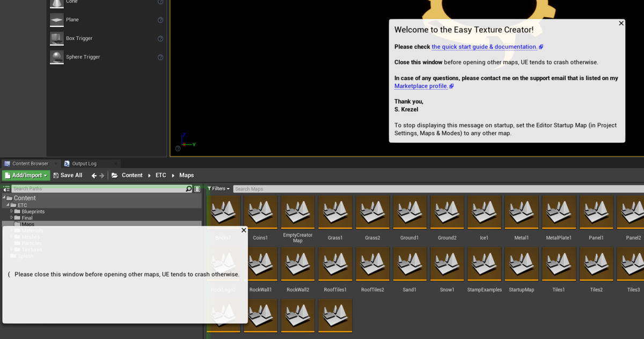Screen dimensions: 644x339
Task: Select the Grass1 map asset
Action: (335, 218)
